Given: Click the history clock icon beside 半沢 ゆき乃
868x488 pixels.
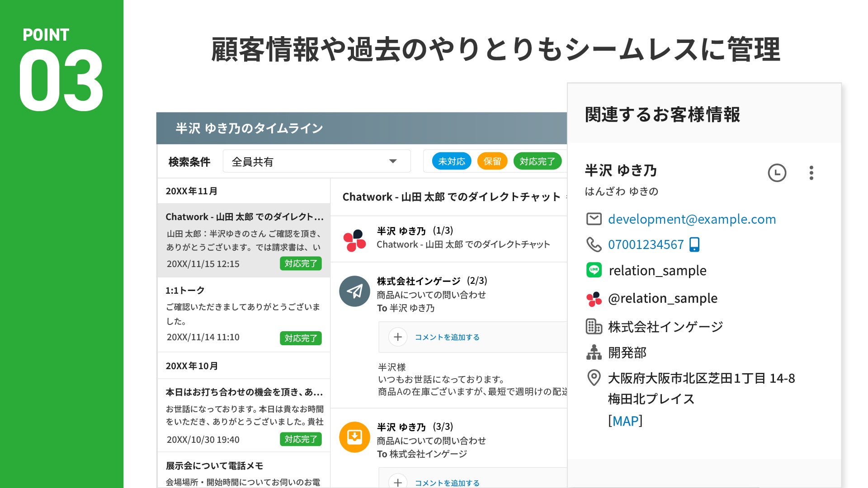Looking at the screenshot, I should (x=777, y=173).
